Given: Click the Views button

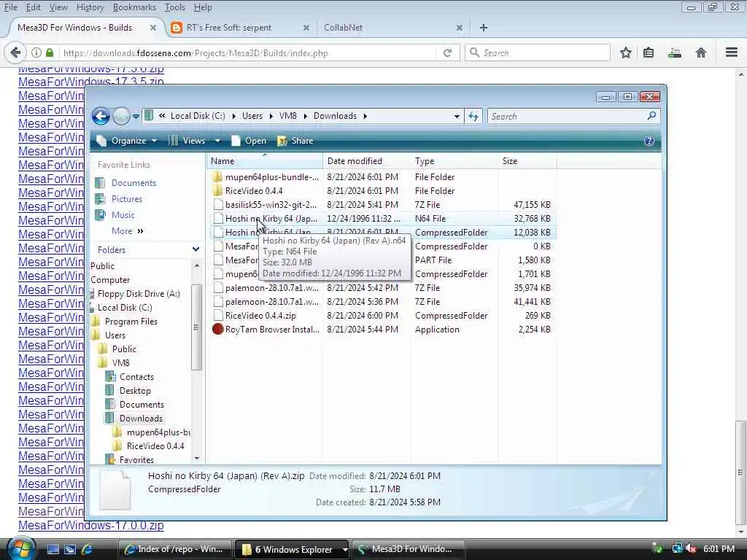Looking at the screenshot, I should tap(187, 141).
